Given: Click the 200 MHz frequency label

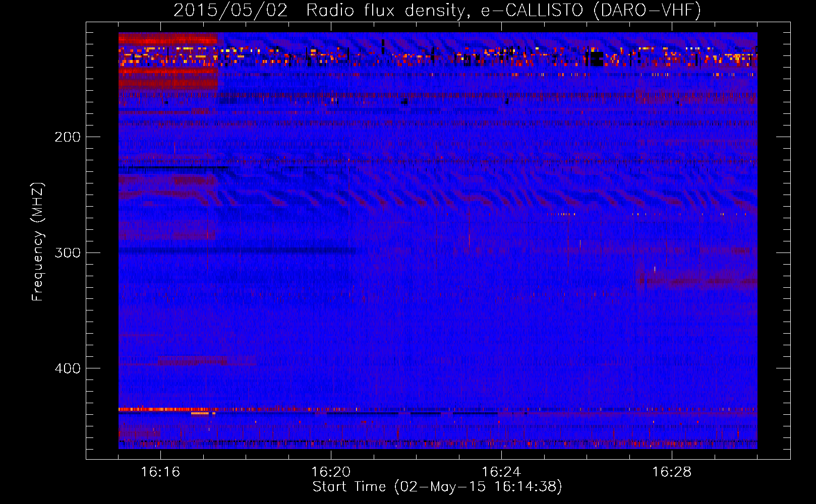Looking at the screenshot, I should 68,137.
